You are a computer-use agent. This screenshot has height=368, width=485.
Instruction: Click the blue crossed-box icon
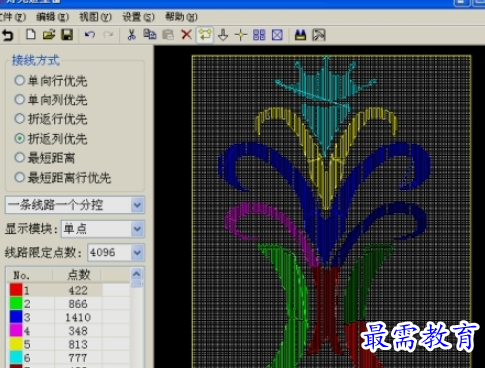point(277,35)
